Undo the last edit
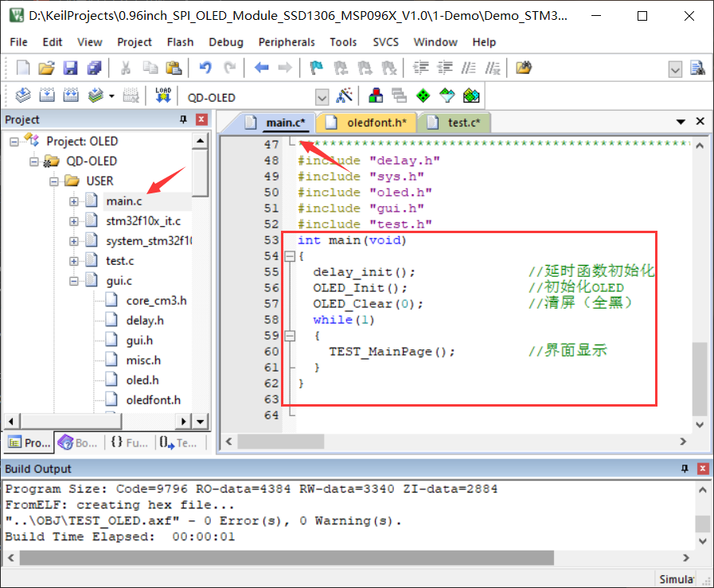714x588 pixels. coord(205,68)
